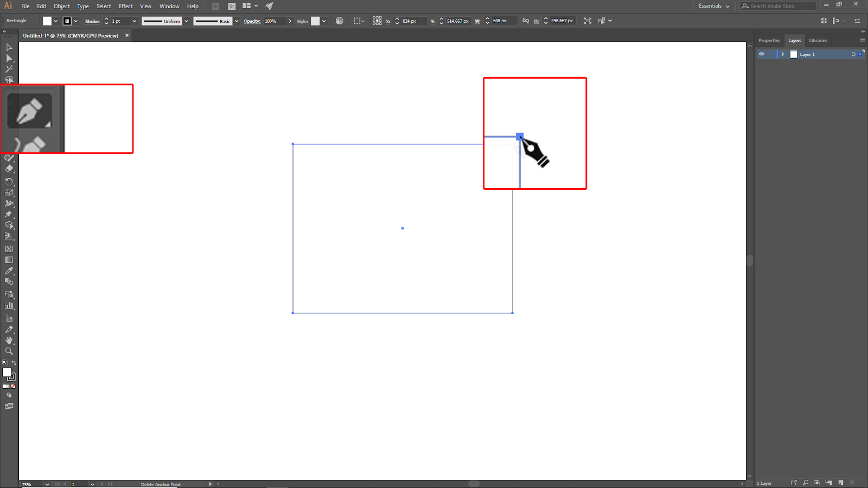Select reference point locator grid
Image resolution: width=868 pixels, height=488 pixels.
[377, 21]
